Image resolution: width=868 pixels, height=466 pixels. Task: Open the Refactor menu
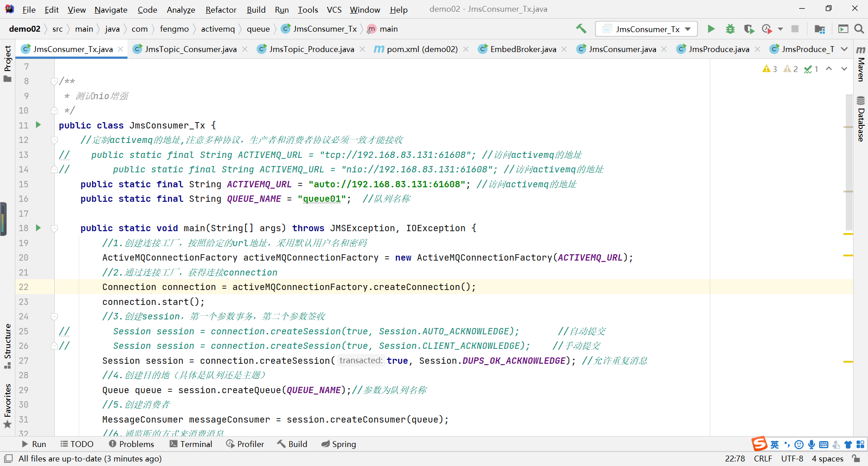click(x=221, y=10)
